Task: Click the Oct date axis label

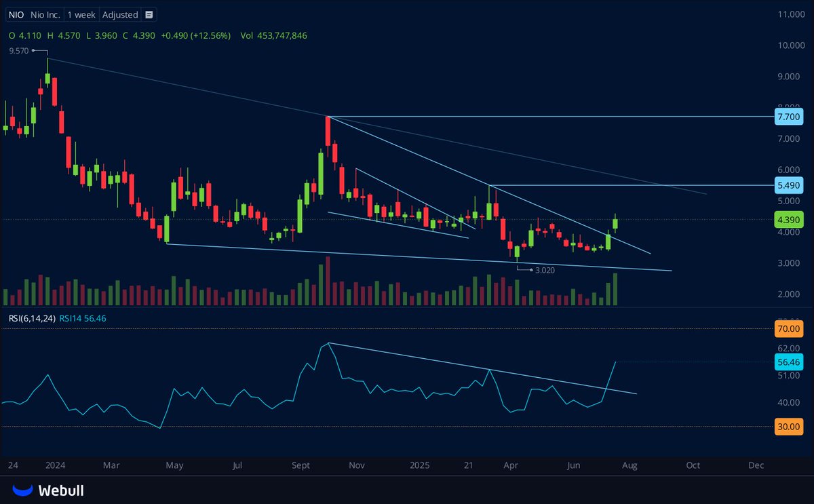Action: (x=693, y=466)
